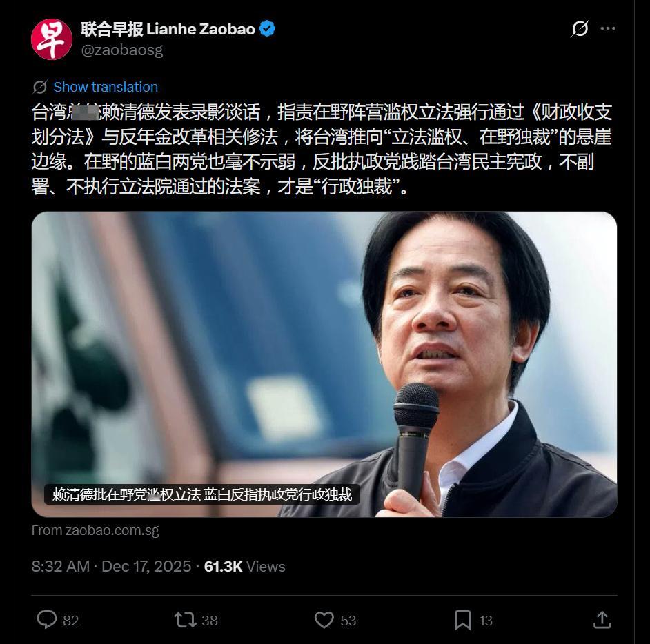Click the article headline caption overlay

click(202, 494)
